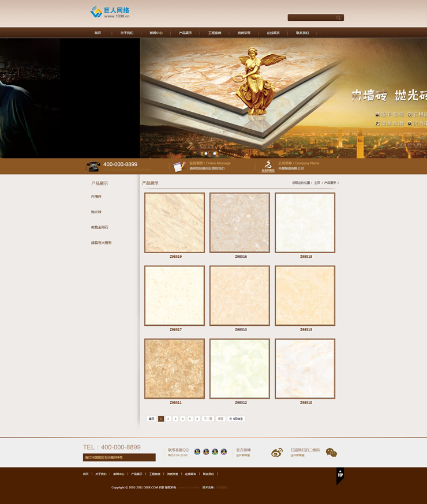Click 联系我们 in the footer navigation

click(x=208, y=474)
